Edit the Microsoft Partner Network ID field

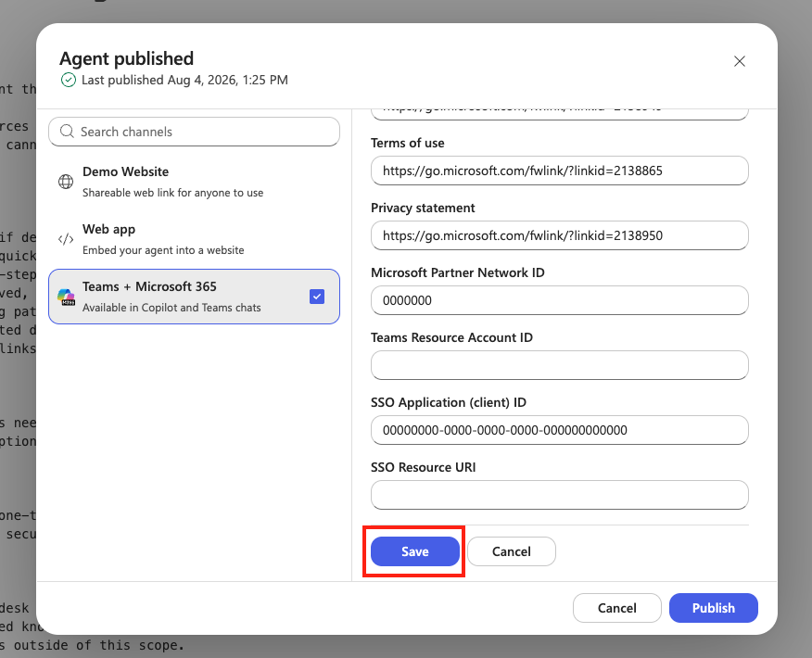tap(559, 300)
